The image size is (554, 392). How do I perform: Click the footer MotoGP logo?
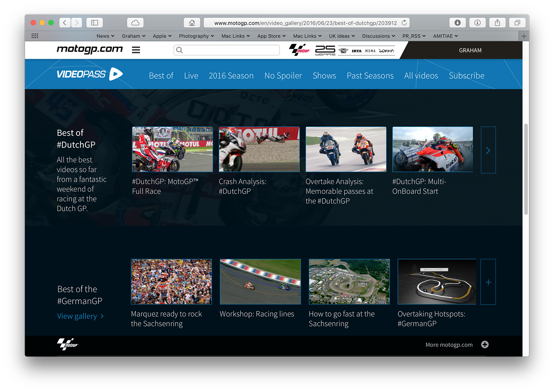click(x=68, y=344)
